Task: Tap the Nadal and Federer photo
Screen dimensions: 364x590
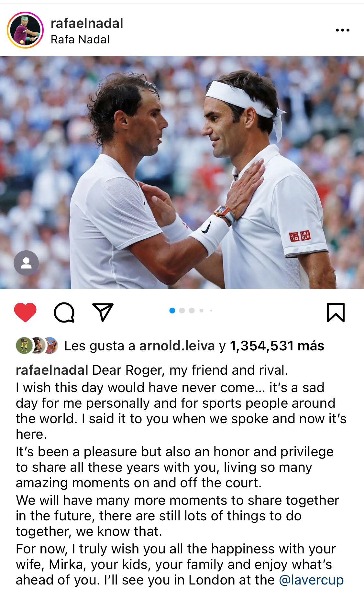Action: (x=182, y=173)
